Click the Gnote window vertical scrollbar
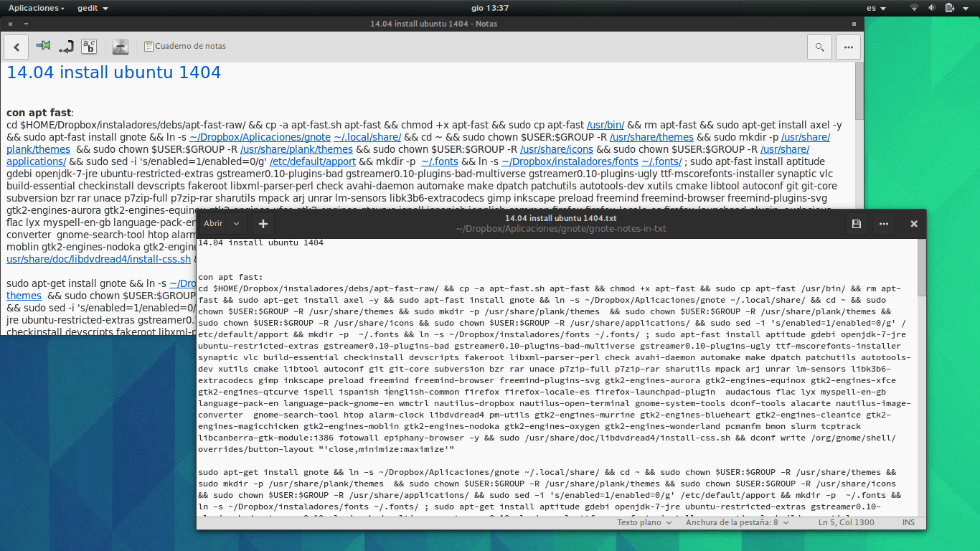980x551 pixels. click(x=859, y=91)
